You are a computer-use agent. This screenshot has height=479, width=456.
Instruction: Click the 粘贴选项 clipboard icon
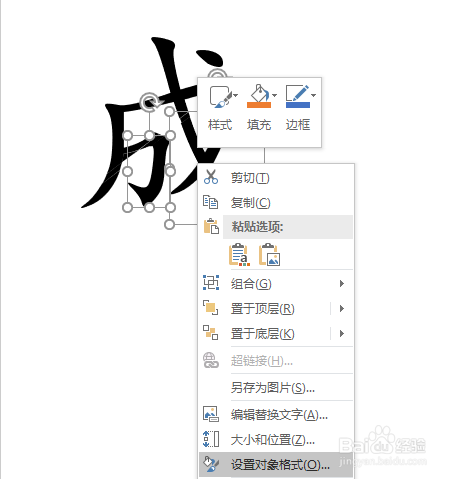click(x=211, y=226)
